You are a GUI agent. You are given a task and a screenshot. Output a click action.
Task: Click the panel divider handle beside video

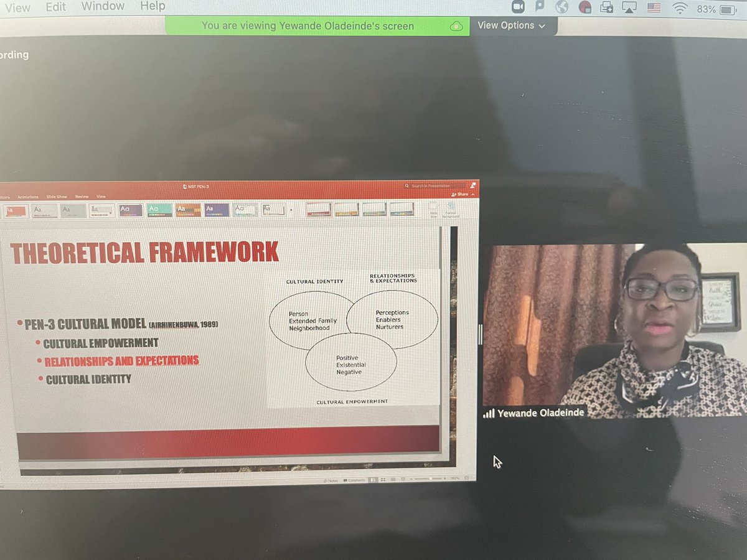(x=480, y=334)
